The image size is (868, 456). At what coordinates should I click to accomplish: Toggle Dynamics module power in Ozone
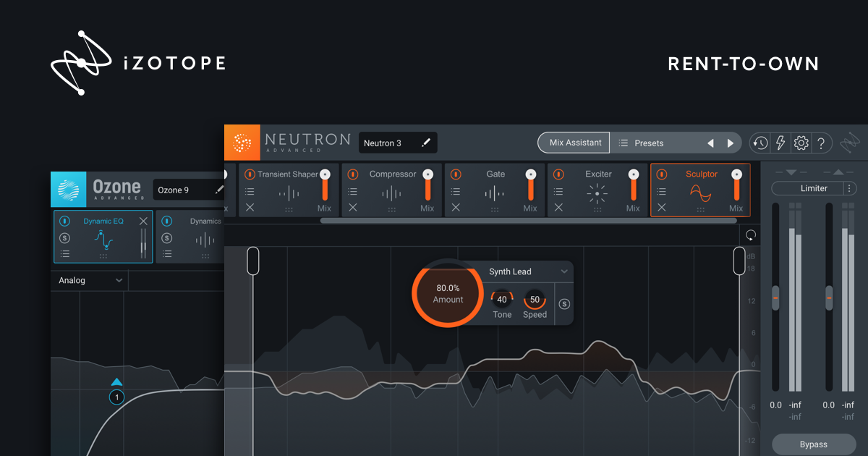tap(167, 221)
